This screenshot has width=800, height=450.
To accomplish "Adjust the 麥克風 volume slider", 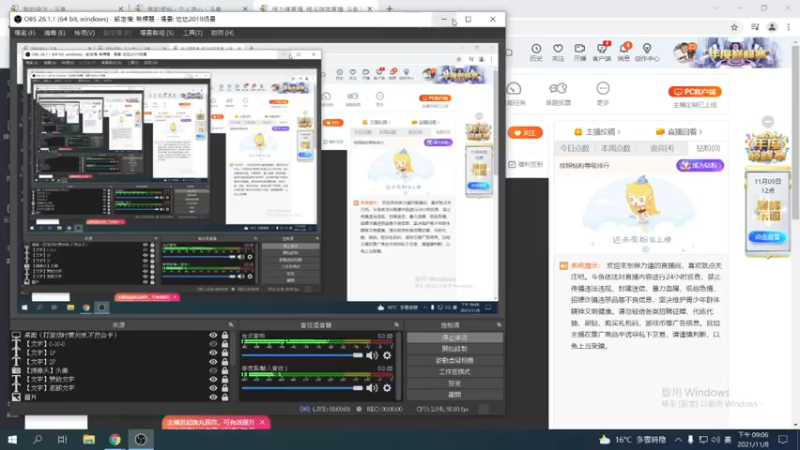I will pos(302,388).
